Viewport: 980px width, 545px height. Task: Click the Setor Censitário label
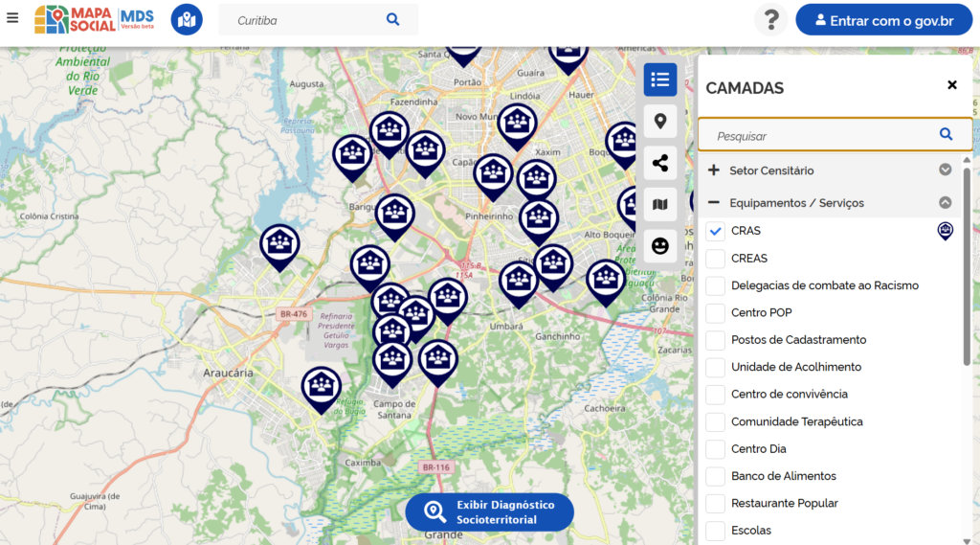coord(771,170)
